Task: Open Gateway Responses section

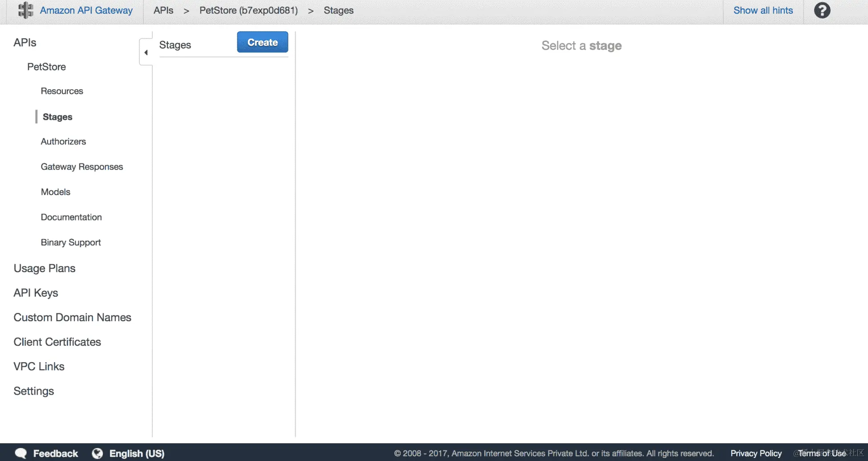Action: (x=82, y=167)
